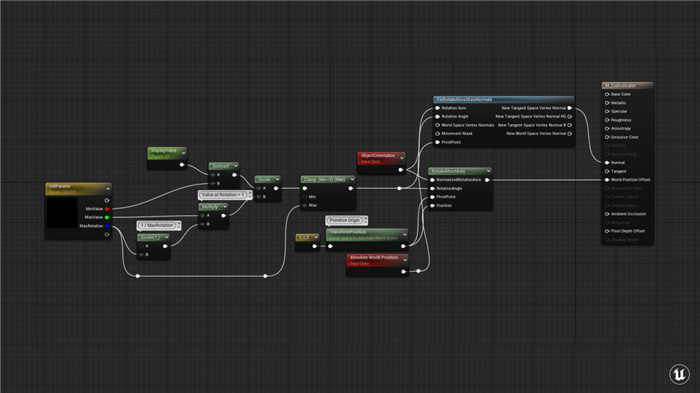Expand the DisplayValue node chevron

point(183,153)
